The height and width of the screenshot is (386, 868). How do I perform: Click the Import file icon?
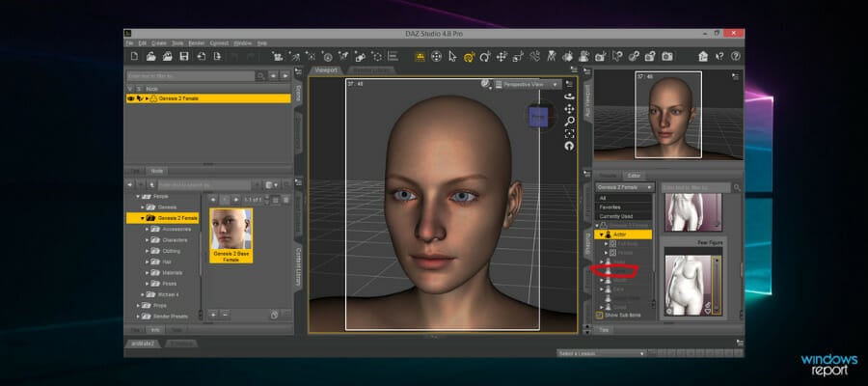point(202,56)
